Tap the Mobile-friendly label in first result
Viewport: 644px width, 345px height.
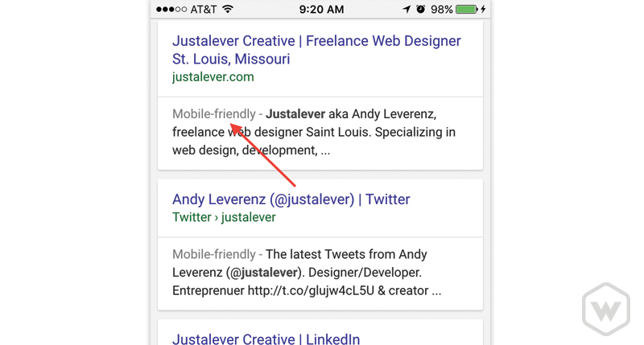point(213,113)
